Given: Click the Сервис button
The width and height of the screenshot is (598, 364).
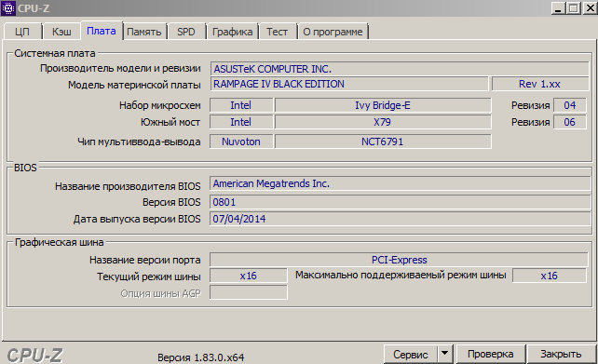Looking at the screenshot, I should click(411, 355).
